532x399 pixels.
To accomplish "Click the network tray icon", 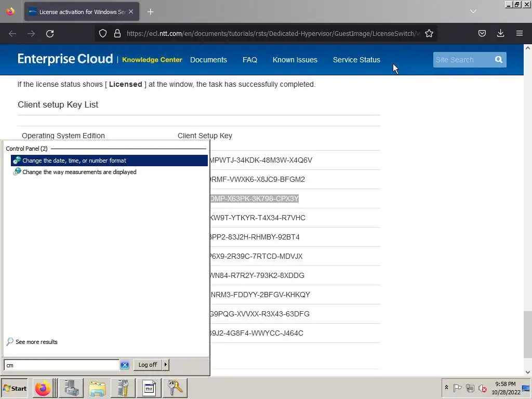I will [x=470, y=388].
